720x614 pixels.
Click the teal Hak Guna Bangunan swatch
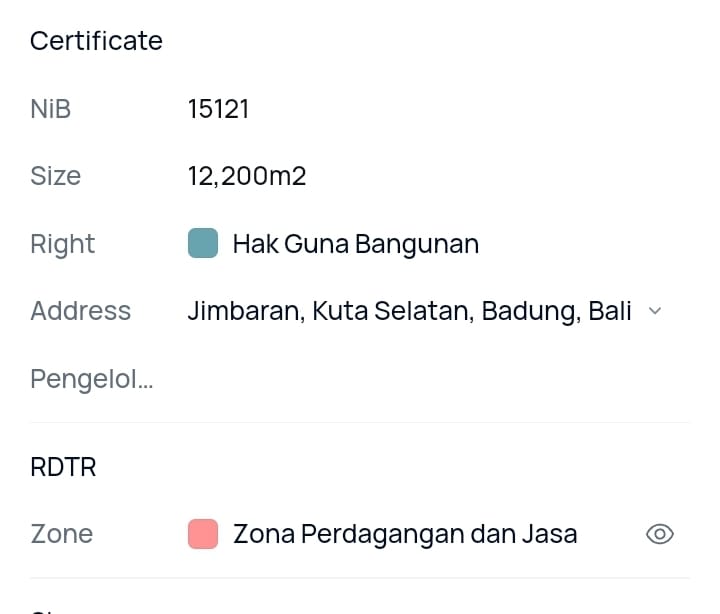click(203, 243)
